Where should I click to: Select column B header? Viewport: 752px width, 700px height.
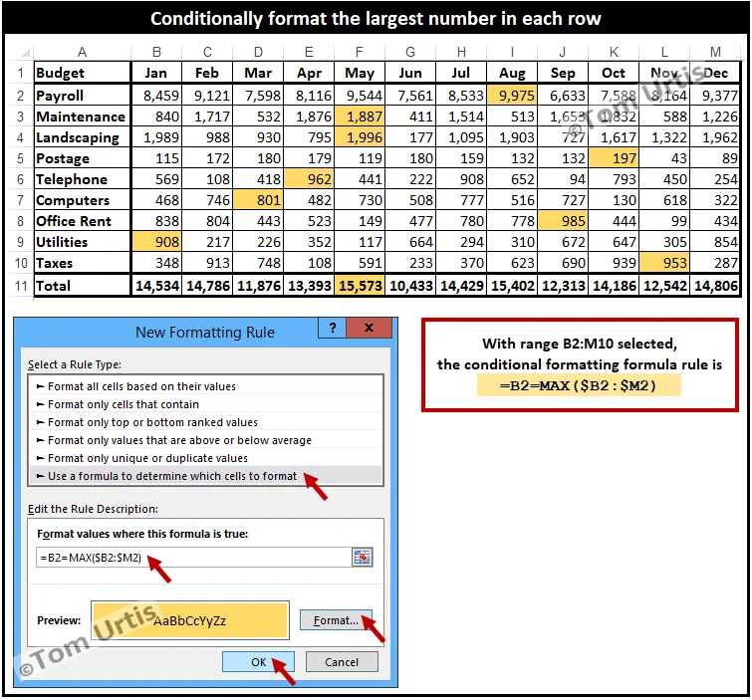point(156,52)
